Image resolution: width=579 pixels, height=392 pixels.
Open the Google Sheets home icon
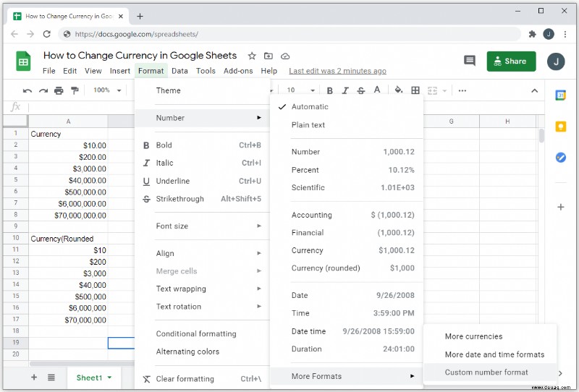tap(23, 61)
